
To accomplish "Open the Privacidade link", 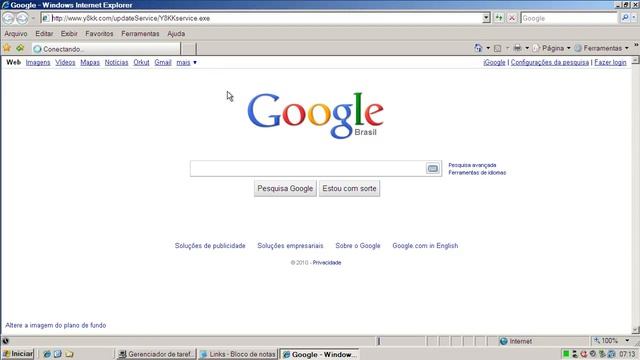I will [327, 263].
